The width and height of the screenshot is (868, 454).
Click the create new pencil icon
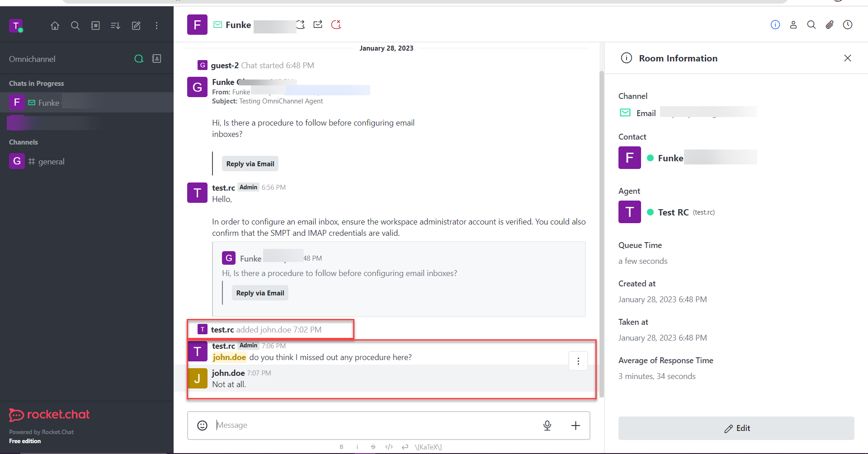click(x=136, y=26)
